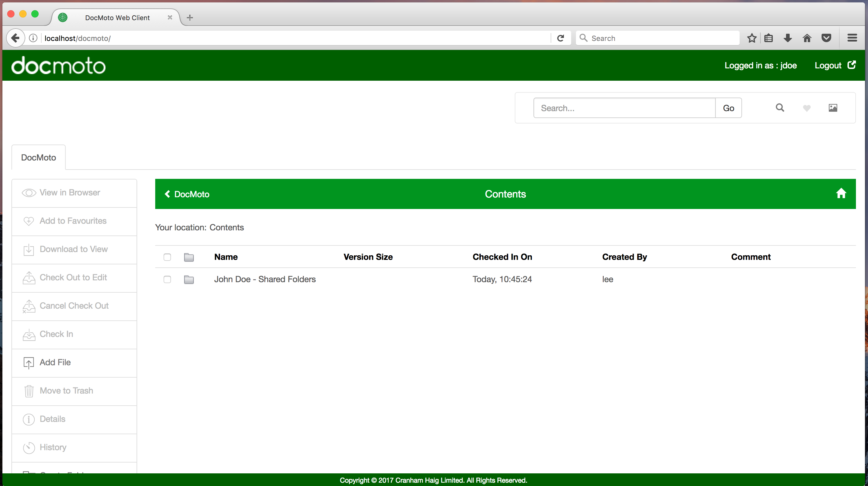This screenshot has height=486, width=868.
Task: Click the Cancel Check Out icon
Action: [29, 306]
